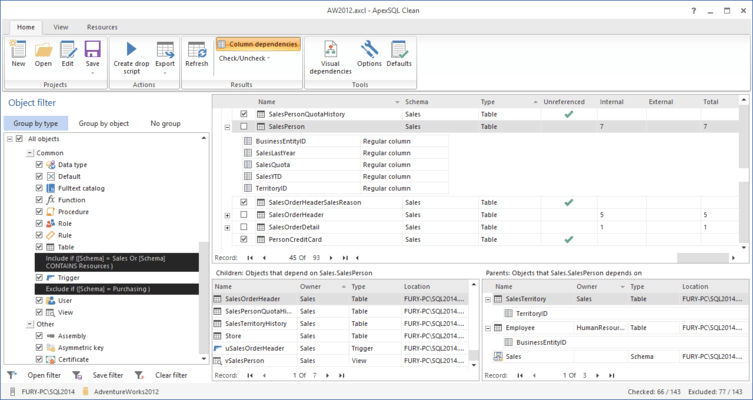
Task: Select No group tab
Action: coord(165,123)
